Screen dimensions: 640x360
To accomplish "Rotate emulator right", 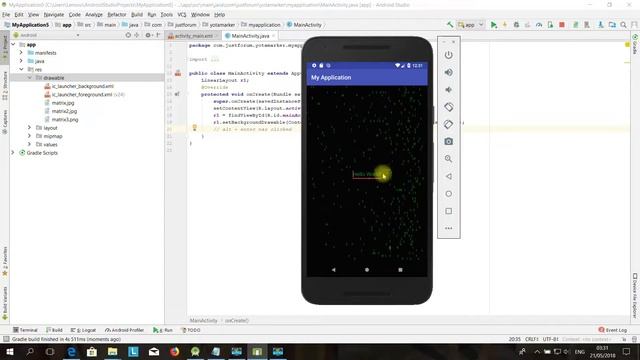I will tap(449, 124).
